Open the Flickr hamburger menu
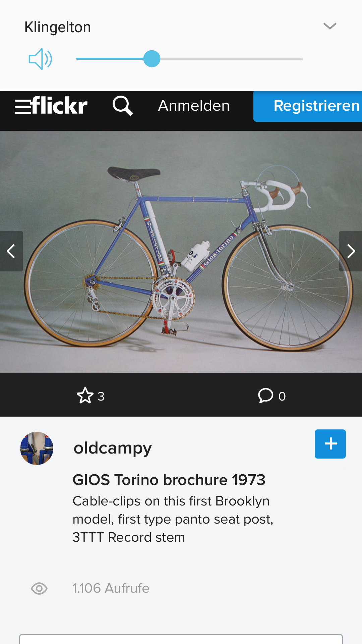The width and height of the screenshot is (362, 644). tap(23, 106)
